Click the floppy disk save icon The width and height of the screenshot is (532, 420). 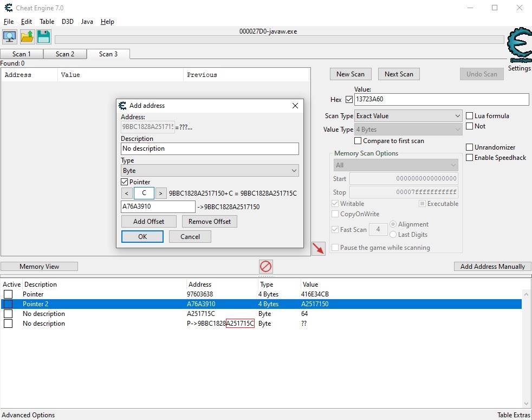(44, 37)
